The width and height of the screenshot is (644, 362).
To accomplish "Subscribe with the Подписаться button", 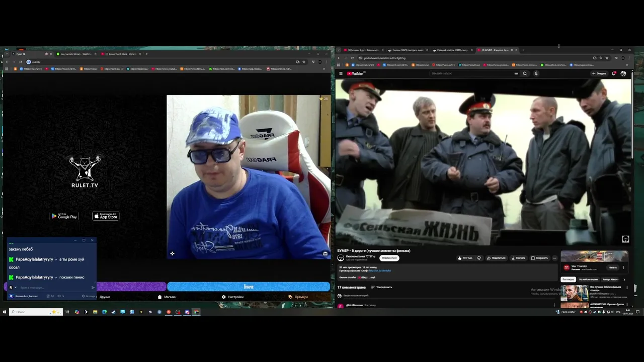I will click(389, 258).
